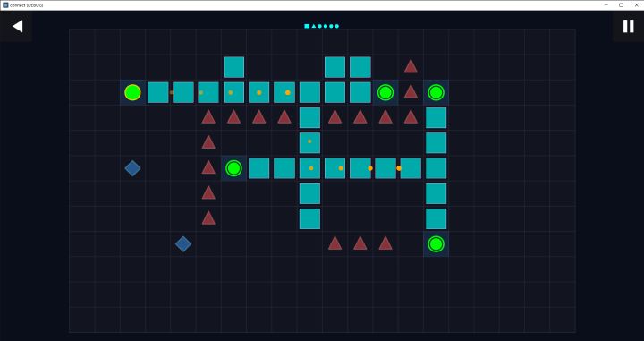Go back with the white left arrow
This screenshot has height=341, width=644.
coord(17,26)
